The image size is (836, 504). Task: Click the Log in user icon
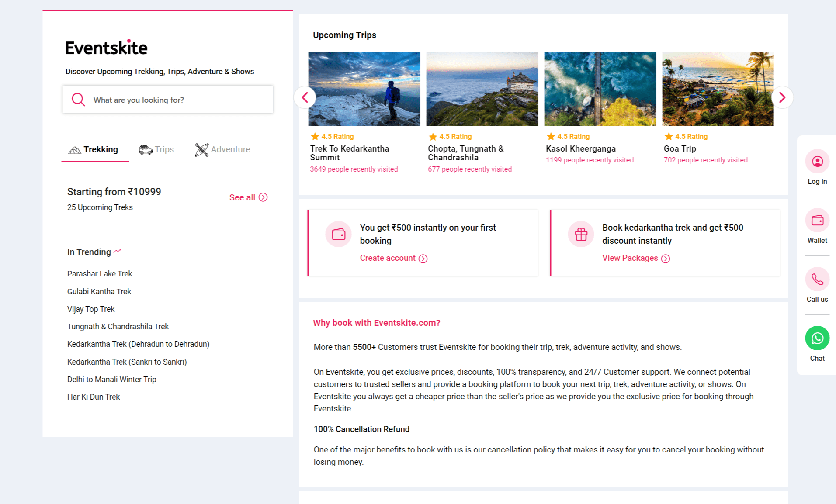click(817, 162)
